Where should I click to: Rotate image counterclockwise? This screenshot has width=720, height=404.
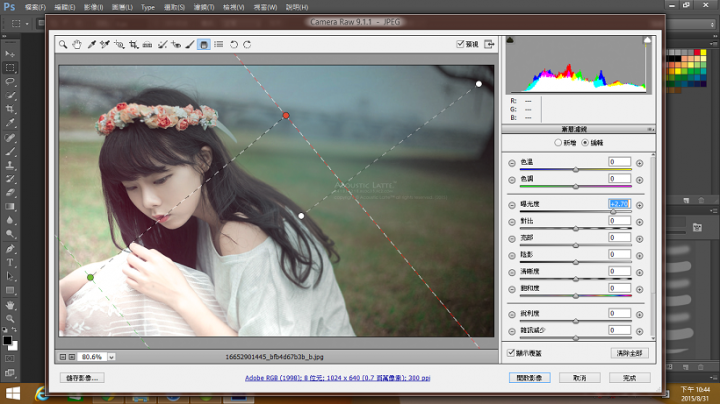(x=234, y=45)
